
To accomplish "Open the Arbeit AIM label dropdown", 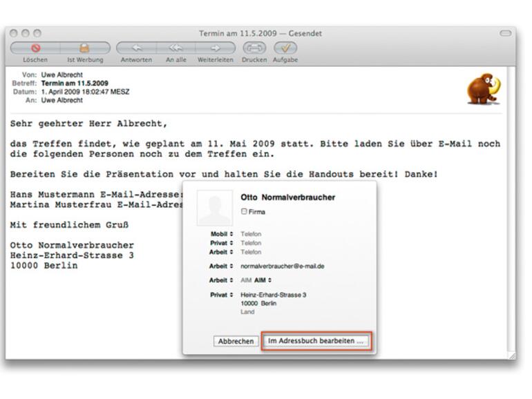I will pos(221,280).
